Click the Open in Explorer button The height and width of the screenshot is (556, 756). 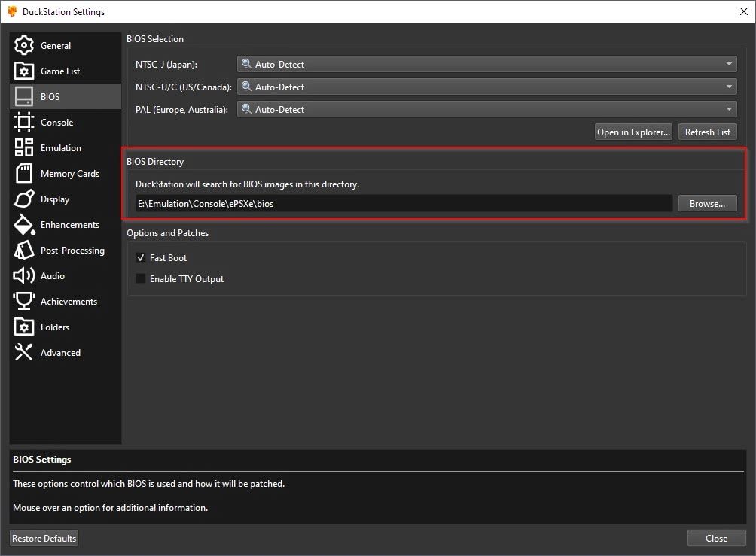tap(633, 132)
